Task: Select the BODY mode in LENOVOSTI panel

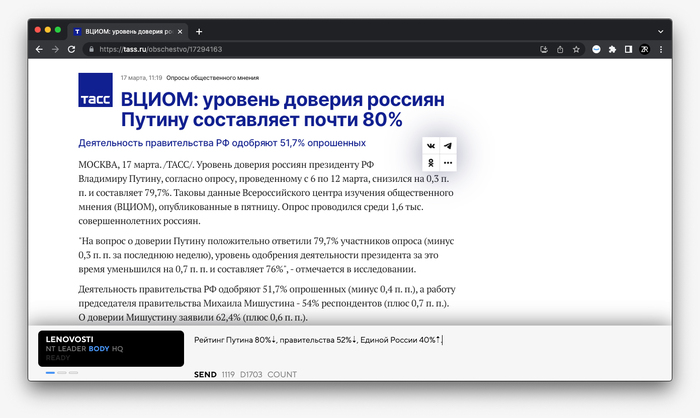Action: (99, 349)
